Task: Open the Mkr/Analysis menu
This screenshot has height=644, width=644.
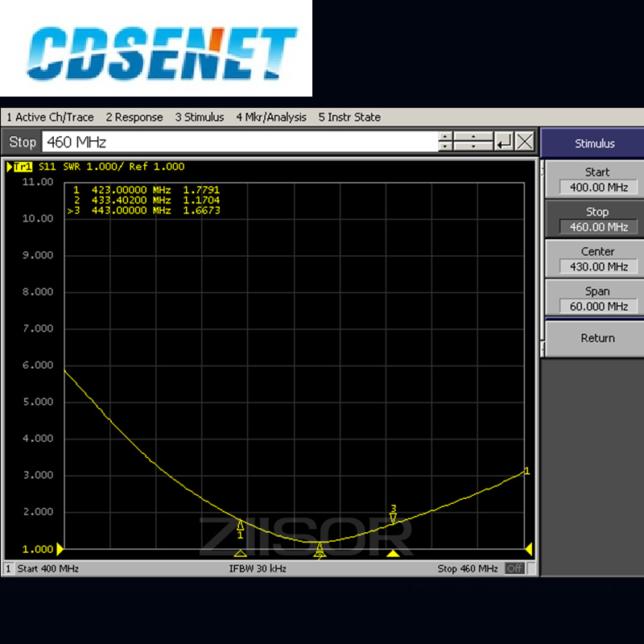Action: pyautogui.click(x=271, y=118)
